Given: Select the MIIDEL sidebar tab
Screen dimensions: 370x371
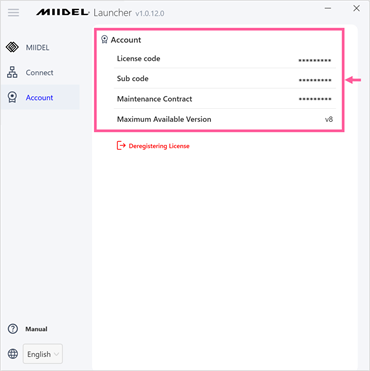Looking at the screenshot, I should pos(40,47).
